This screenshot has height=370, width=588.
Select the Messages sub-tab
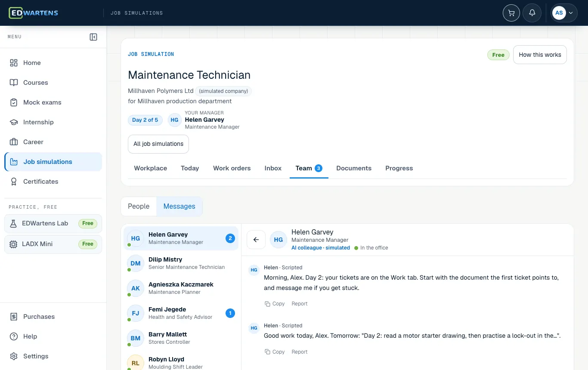(x=179, y=207)
